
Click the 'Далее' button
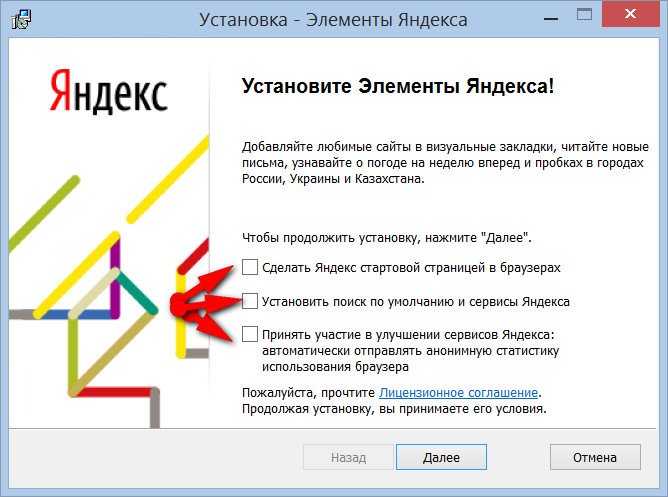pyautogui.click(x=441, y=457)
